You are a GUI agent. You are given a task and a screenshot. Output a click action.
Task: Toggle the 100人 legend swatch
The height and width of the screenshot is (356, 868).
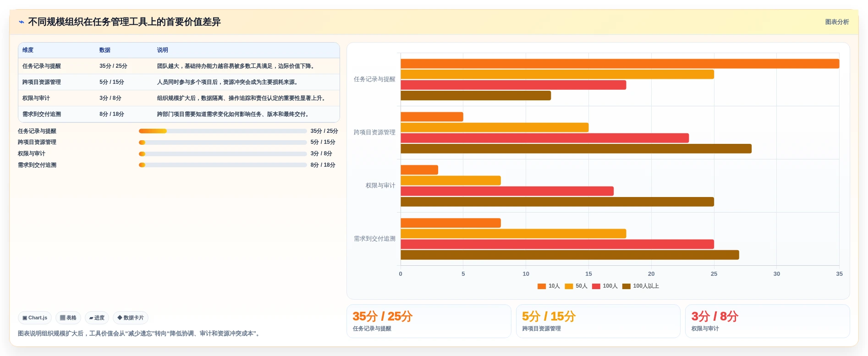[596, 286]
